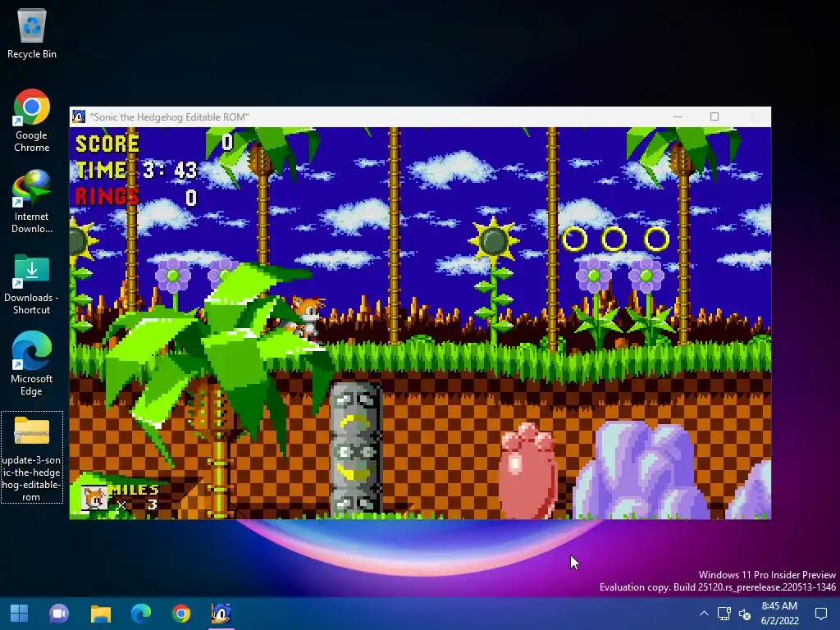Select the Internet Download Manager desktop icon
This screenshot has width=840, height=630.
pyautogui.click(x=32, y=202)
